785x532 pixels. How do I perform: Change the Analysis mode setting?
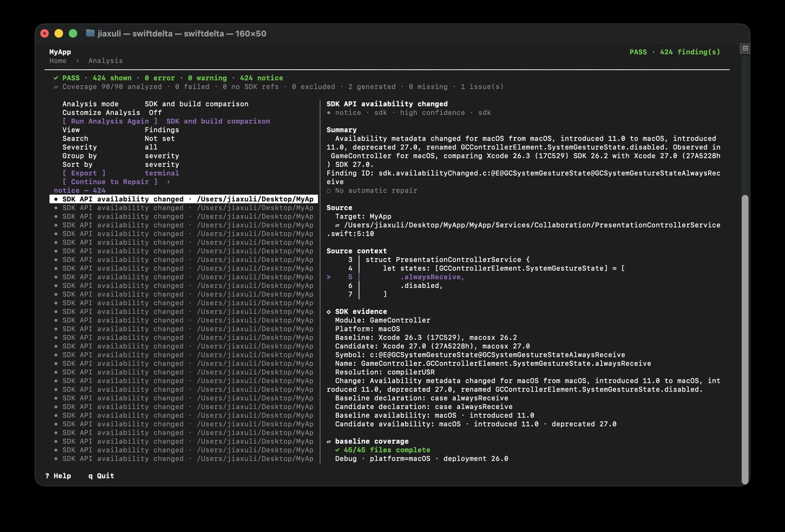pos(155,104)
